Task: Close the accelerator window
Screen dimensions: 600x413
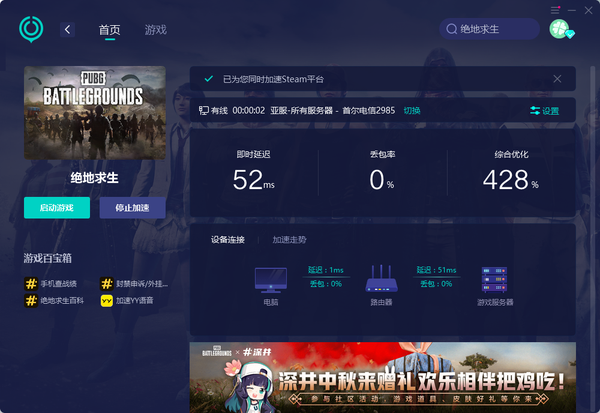Action: click(589, 10)
